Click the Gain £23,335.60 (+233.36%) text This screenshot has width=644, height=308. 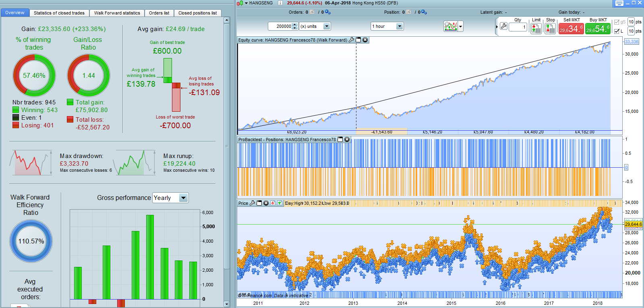click(x=64, y=29)
